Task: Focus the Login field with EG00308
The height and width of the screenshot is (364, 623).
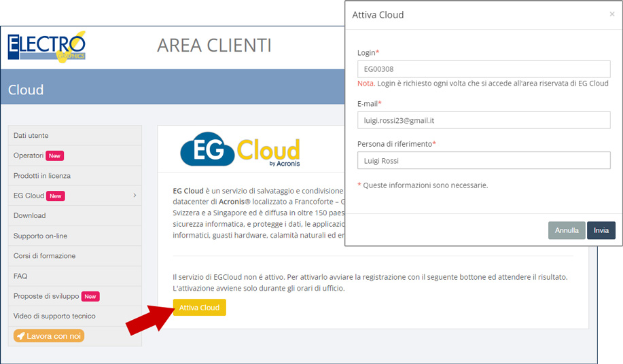Action: 484,69
